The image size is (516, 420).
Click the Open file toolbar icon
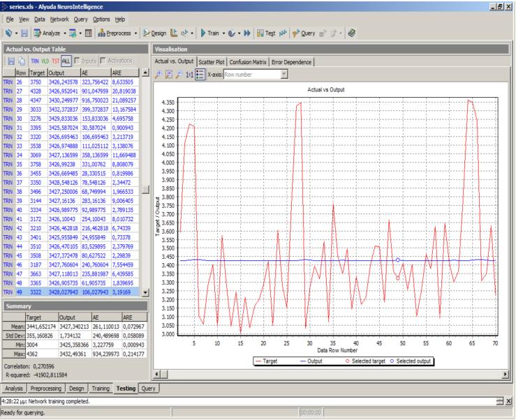click(9, 33)
